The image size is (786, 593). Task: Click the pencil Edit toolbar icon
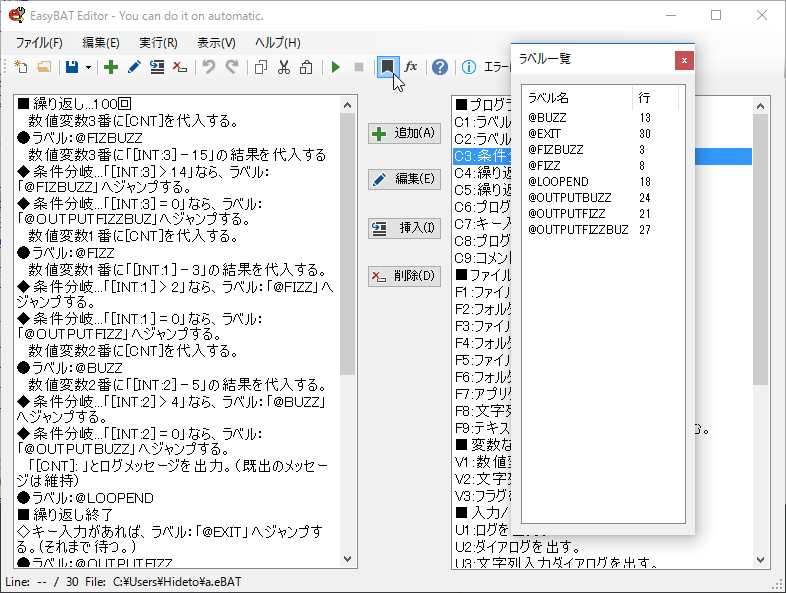click(134, 67)
